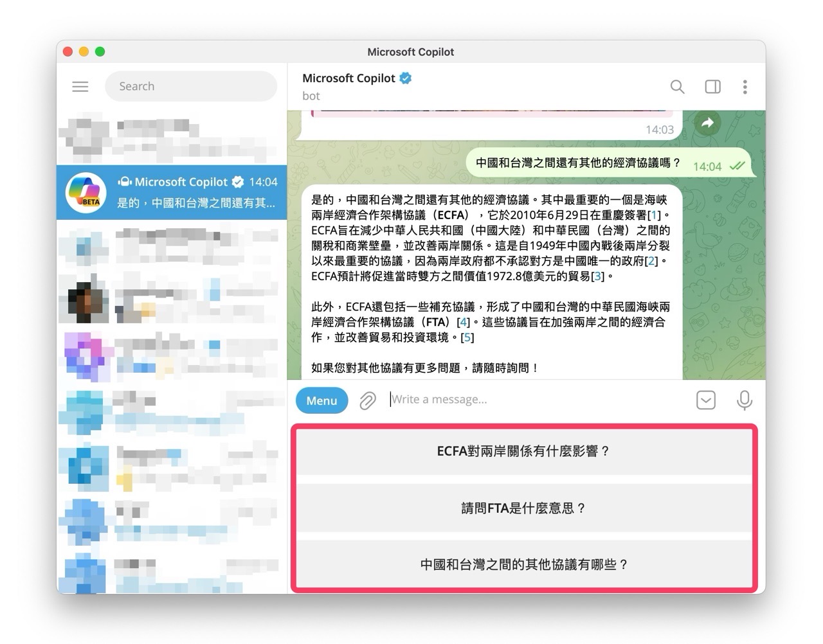The height and width of the screenshot is (644, 823).
Task: Choose the reply ECFA對兩岸關係有什麼影響？
Action: (523, 451)
